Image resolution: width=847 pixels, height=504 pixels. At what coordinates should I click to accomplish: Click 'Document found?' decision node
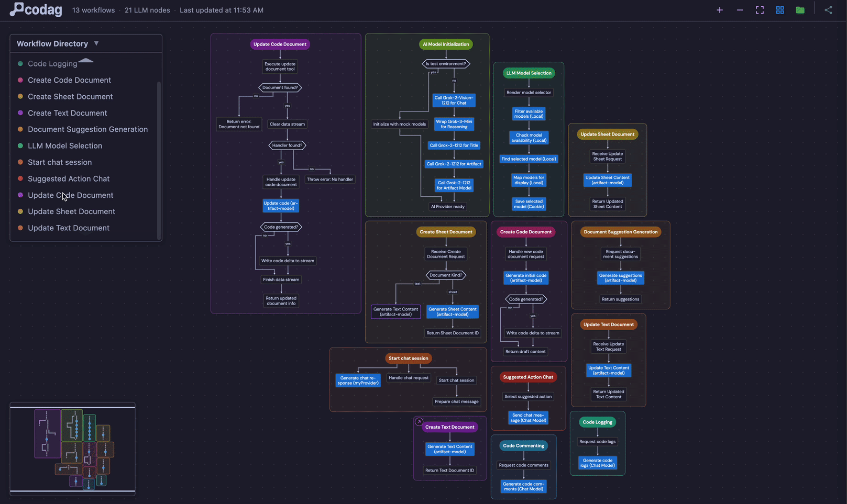pyautogui.click(x=280, y=88)
